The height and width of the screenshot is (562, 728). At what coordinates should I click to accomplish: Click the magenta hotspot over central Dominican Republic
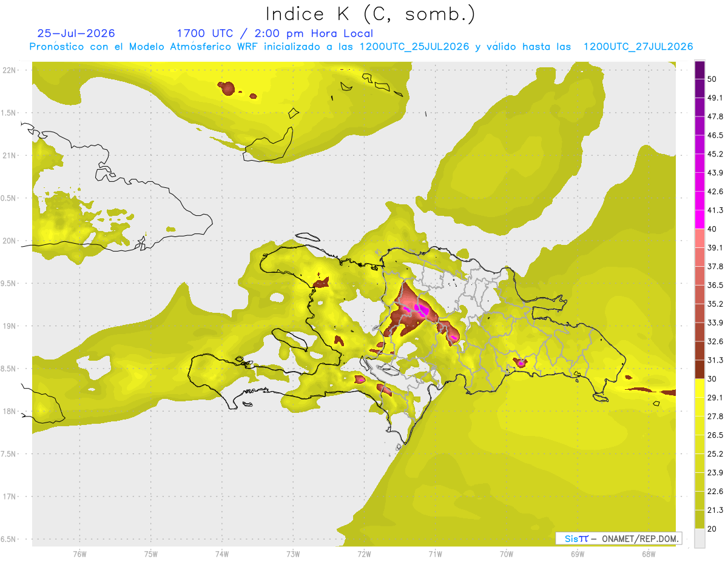[x=421, y=310]
